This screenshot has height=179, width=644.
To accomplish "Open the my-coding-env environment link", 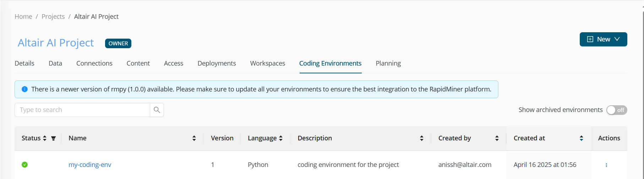I will click(90, 164).
